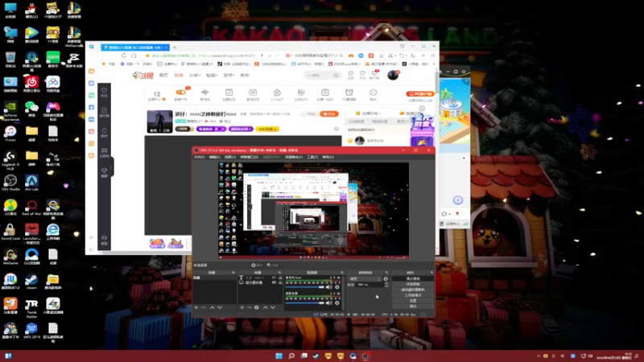Click the orange follow button on stream title

[x=329, y=114]
